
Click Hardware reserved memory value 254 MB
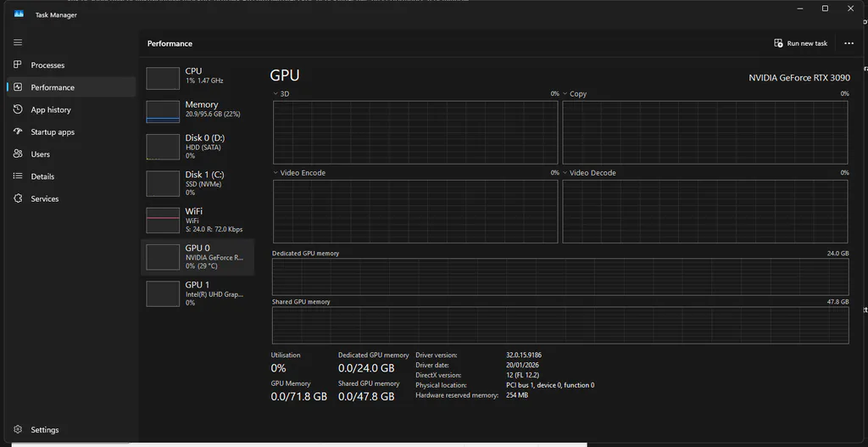(x=517, y=395)
